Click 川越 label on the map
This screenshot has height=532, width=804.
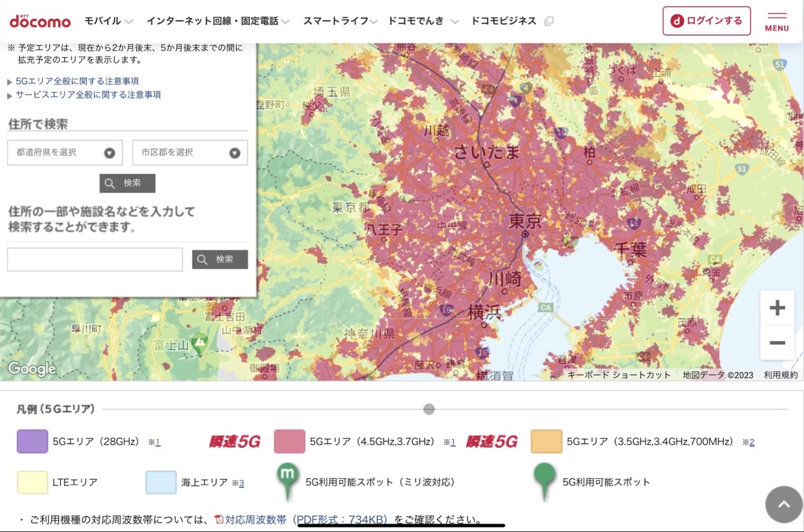tap(436, 130)
